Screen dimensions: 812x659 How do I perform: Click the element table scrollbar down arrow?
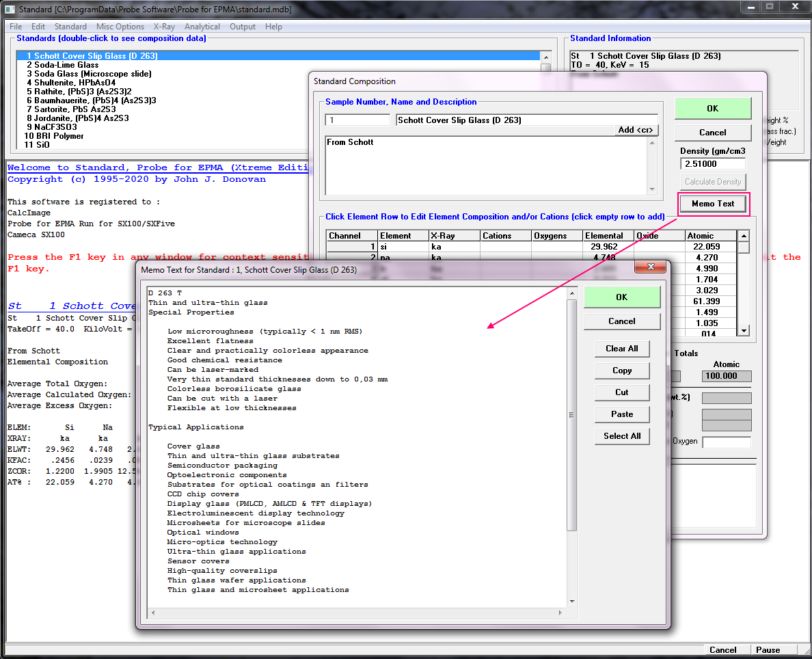pyautogui.click(x=744, y=331)
